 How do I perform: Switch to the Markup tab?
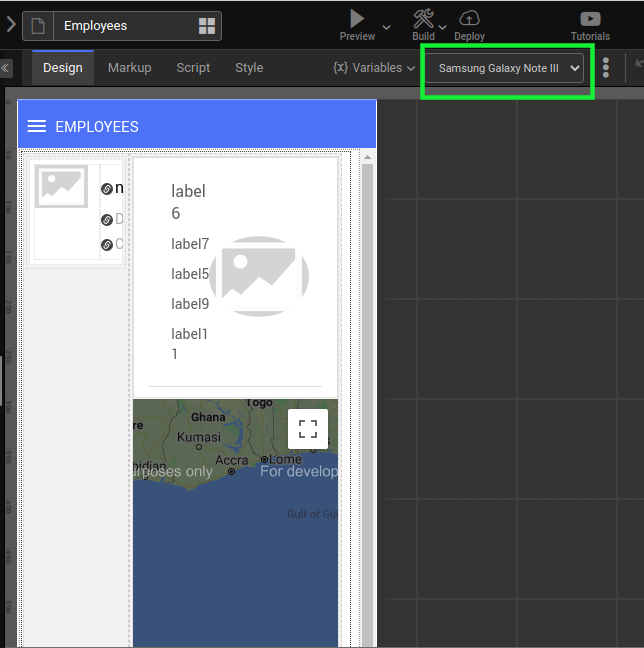tap(129, 68)
